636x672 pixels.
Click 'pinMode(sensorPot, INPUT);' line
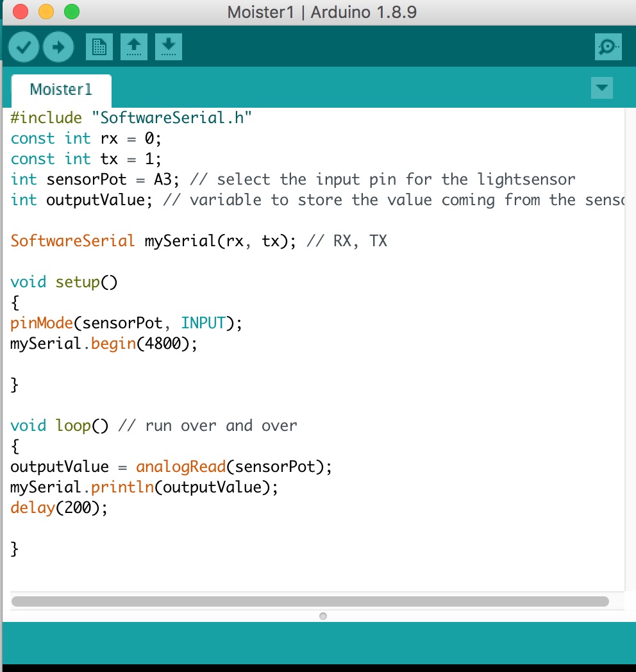coord(126,323)
